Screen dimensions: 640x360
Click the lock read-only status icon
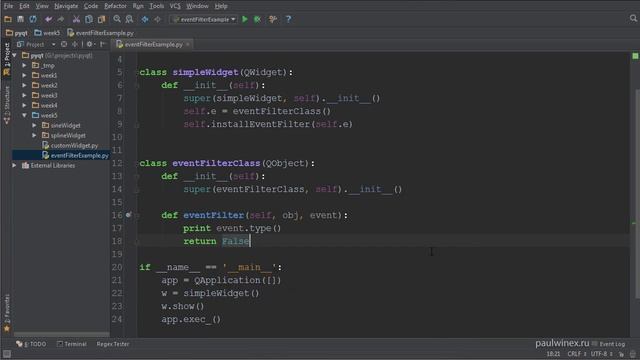pos(622,354)
